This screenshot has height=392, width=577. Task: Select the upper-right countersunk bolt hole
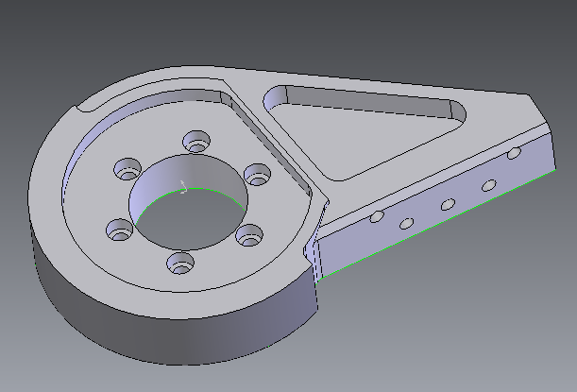tap(257, 175)
